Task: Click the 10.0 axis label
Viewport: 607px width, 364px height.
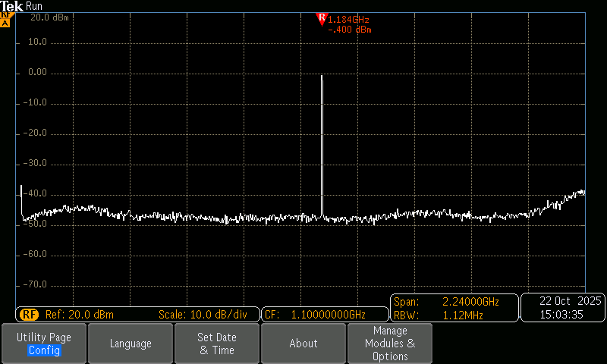Action: 37,42
